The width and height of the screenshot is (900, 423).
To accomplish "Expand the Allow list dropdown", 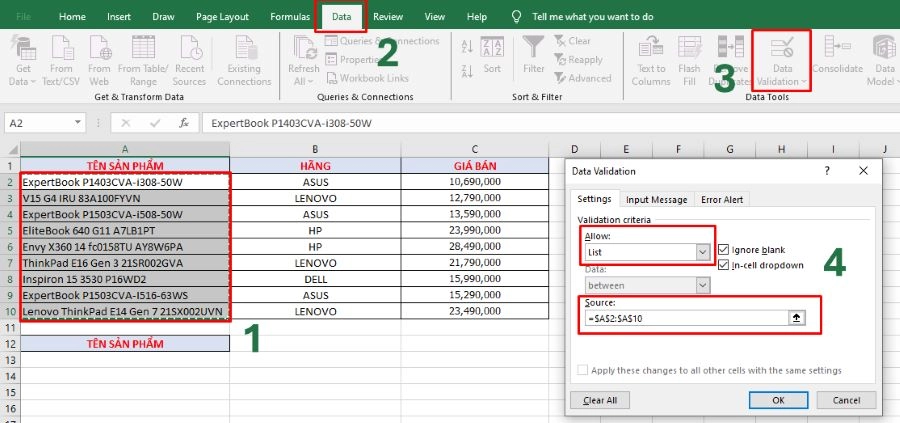I will 703,252.
